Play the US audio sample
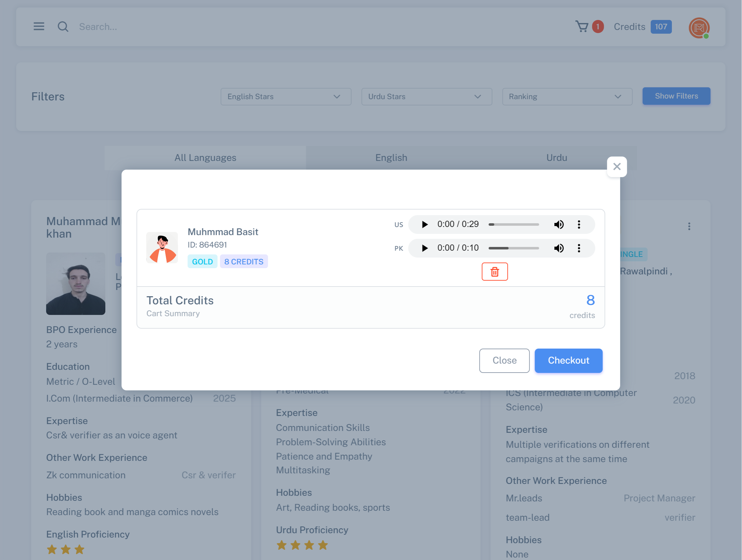742x560 pixels. tap(425, 224)
